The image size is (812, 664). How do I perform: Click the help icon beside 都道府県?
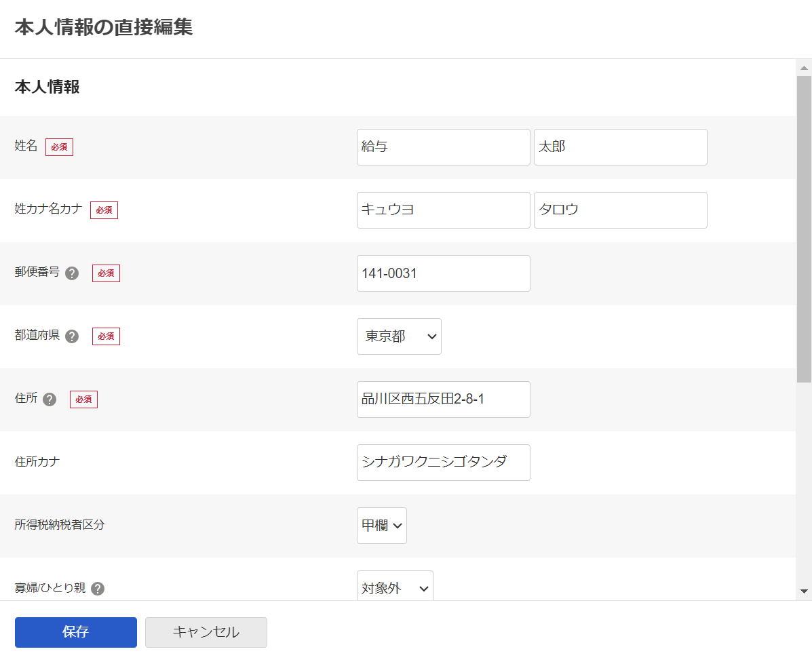(x=72, y=336)
